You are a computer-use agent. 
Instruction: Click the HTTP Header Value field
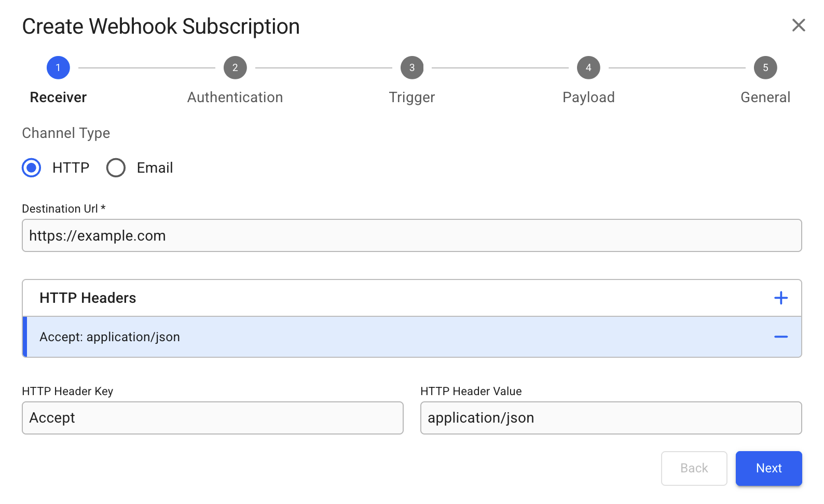point(611,418)
